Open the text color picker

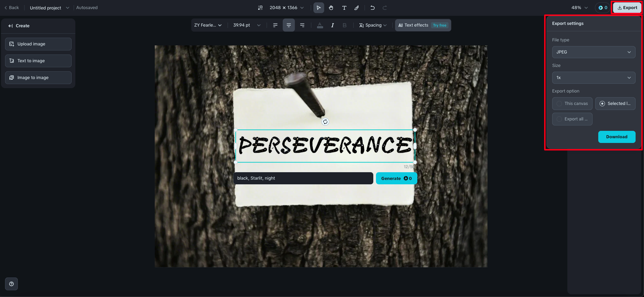[x=320, y=25]
